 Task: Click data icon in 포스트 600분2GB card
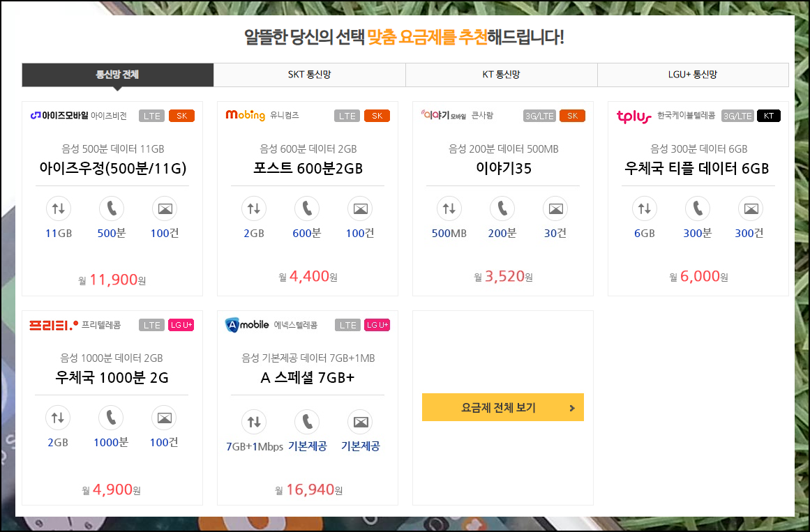[254, 208]
